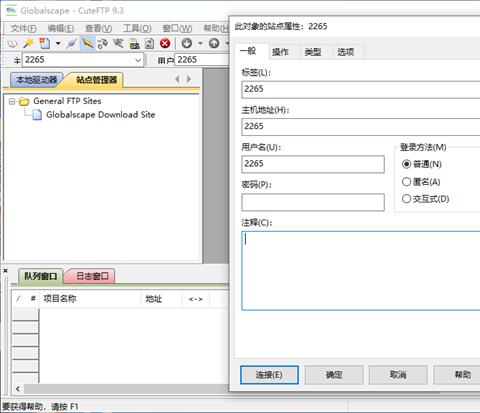Click the gray Quick Connect plug icon

(71, 43)
